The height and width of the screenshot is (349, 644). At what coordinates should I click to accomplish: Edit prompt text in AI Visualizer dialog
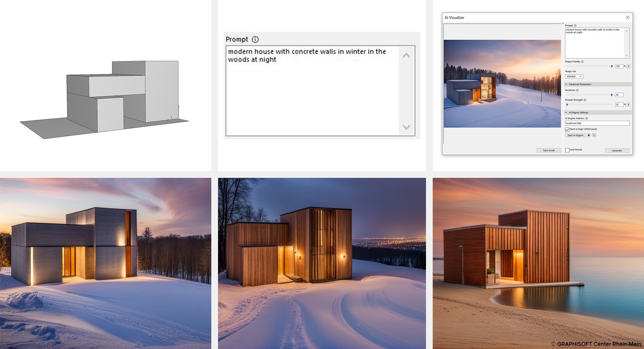click(x=597, y=43)
